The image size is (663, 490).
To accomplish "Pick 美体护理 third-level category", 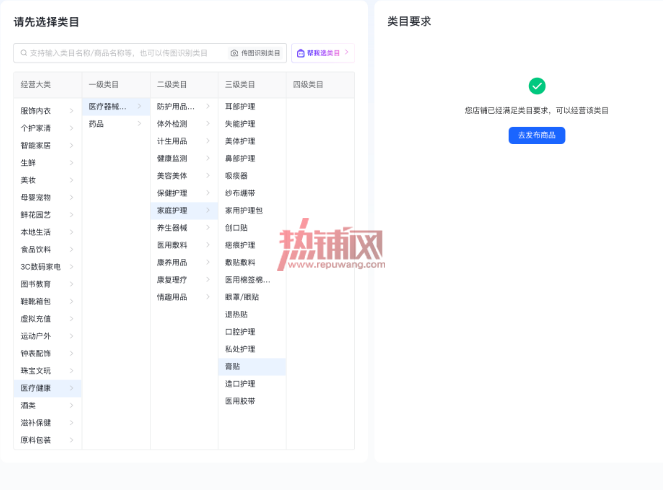I will point(252,141).
